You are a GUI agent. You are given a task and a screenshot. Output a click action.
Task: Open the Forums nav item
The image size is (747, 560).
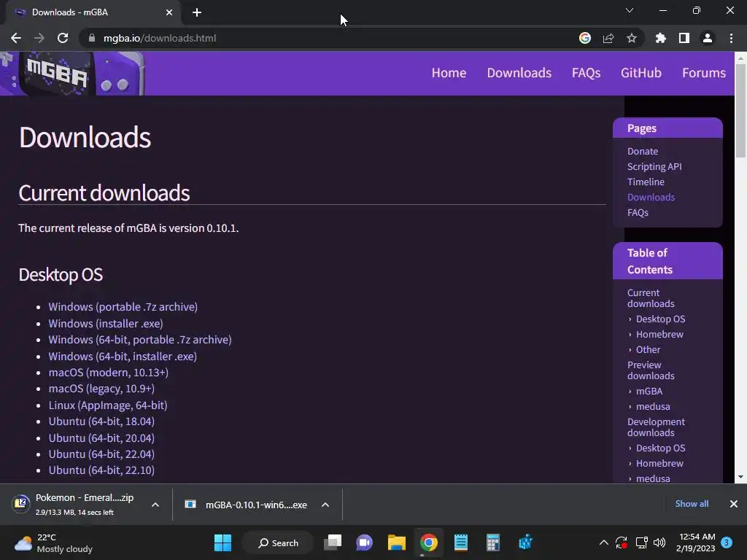click(704, 73)
